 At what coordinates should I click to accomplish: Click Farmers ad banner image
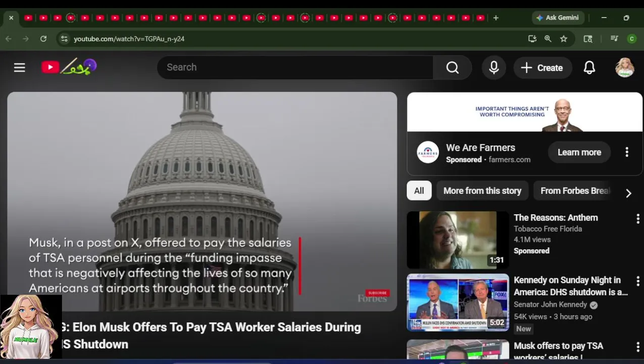pos(525,112)
